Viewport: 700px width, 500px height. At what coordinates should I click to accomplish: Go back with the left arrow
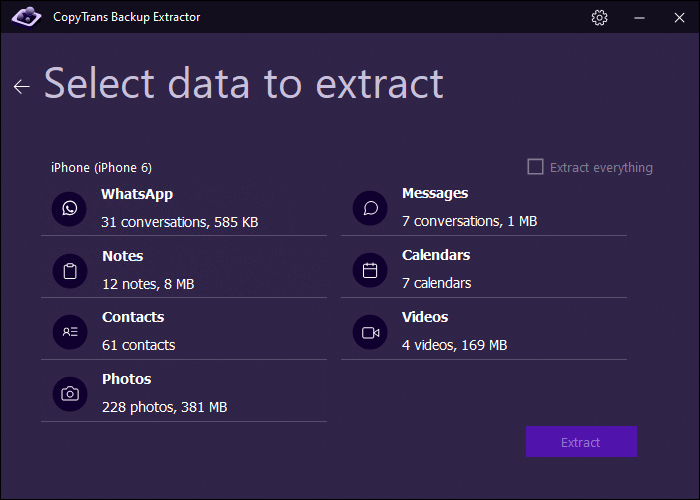click(21, 86)
